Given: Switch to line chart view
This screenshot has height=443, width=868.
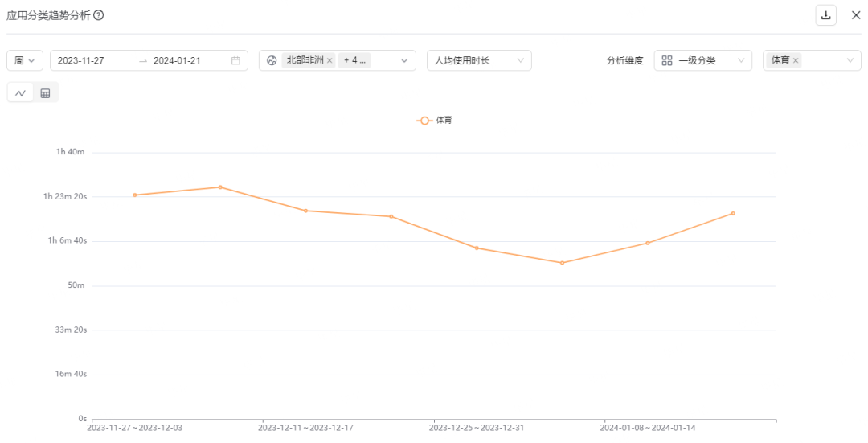Looking at the screenshot, I should click(20, 93).
